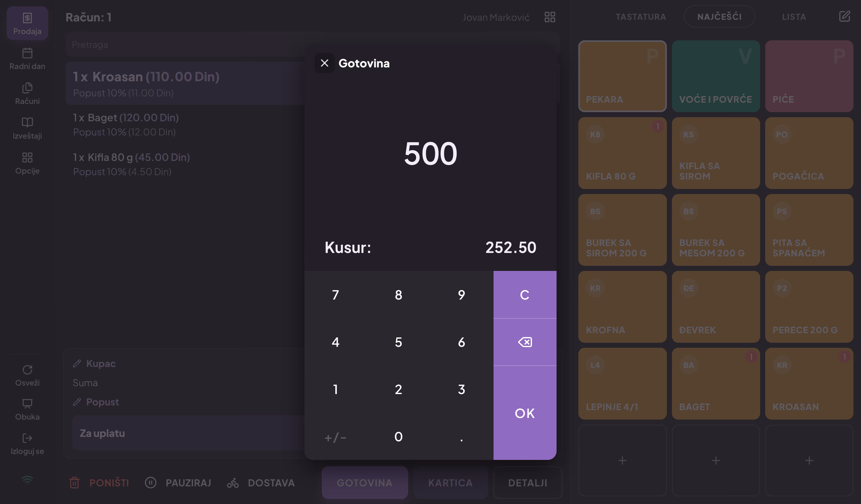The image size is (861, 504).
Task: Add the KROFNA product tile
Action: [x=622, y=306]
